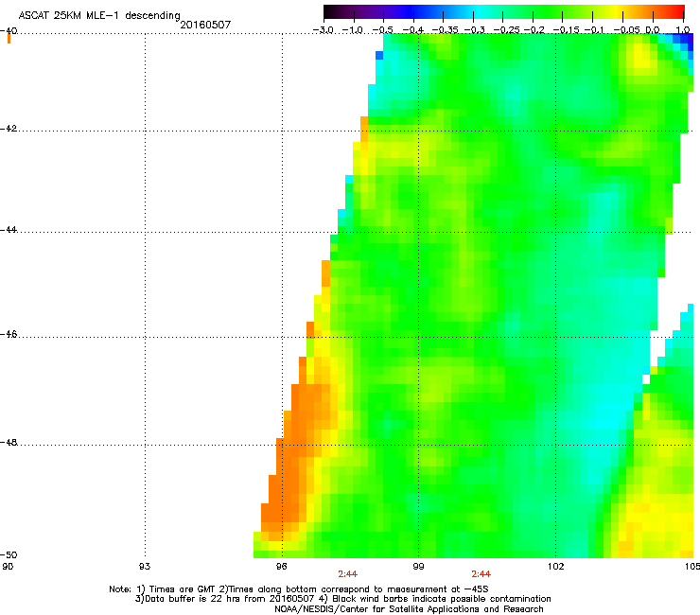Click the color bar label '-1.0'
The height and width of the screenshot is (615, 700).
[x=353, y=30]
